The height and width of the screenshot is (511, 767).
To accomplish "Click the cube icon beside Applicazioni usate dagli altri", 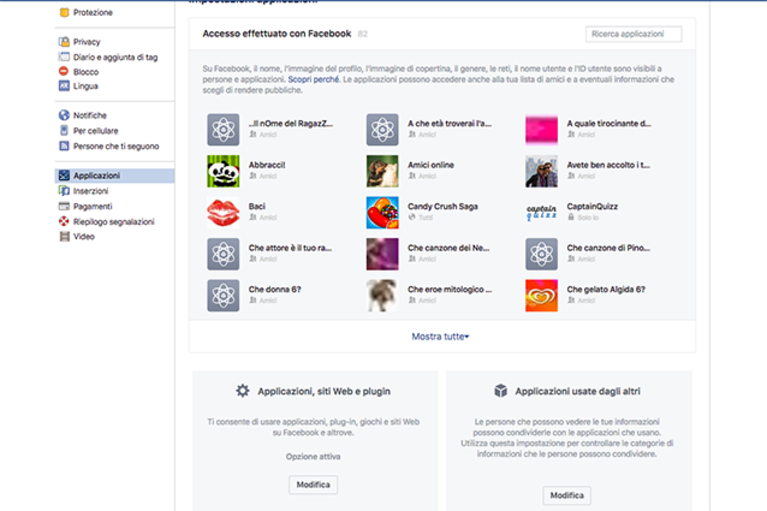I will click(500, 391).
